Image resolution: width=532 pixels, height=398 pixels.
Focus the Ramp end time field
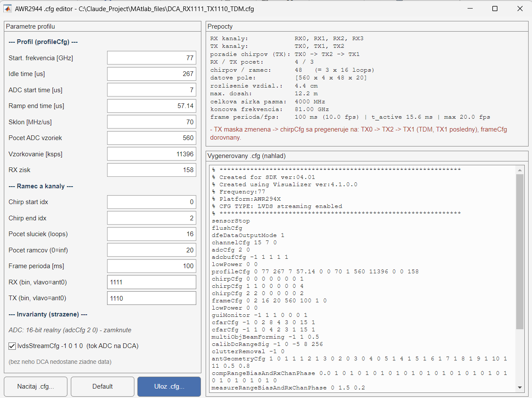pyautogui.click(x=151, y=106)
